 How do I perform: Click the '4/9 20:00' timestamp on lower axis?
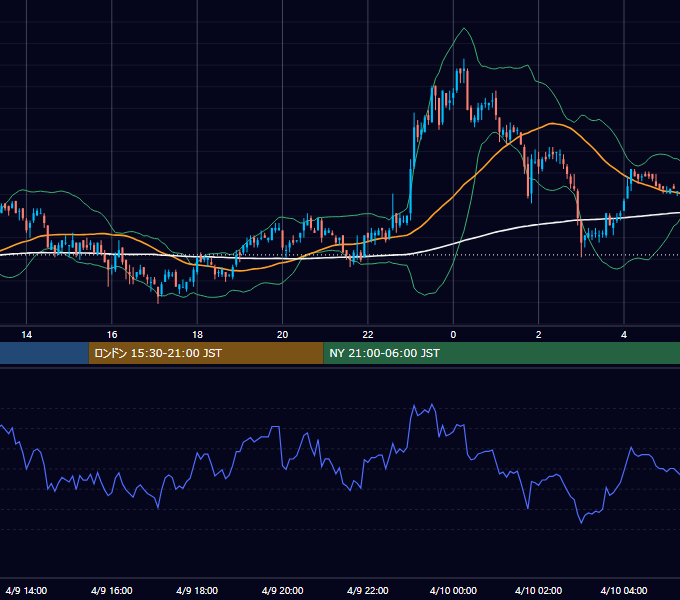click(x=282, y=590)
